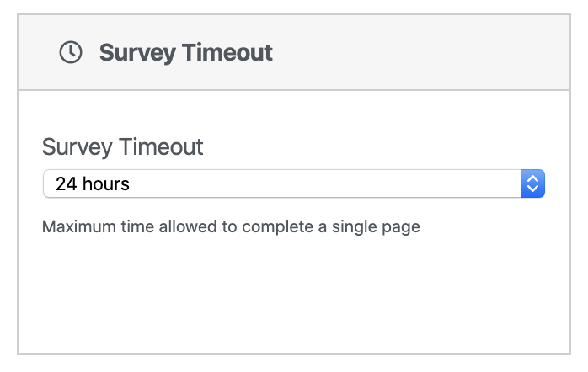Click the word "Timeout" in bold heading

point(227,52)
